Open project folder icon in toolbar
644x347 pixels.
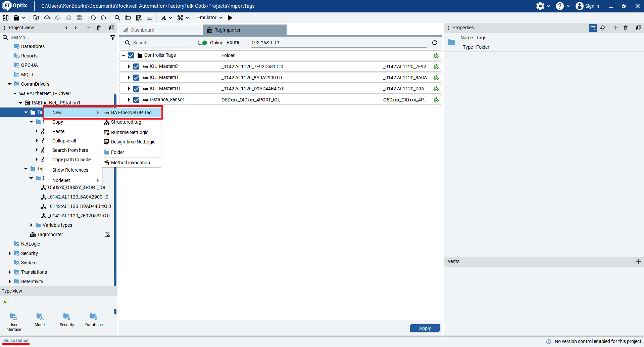pyautogui.click(x=128, y=18)
